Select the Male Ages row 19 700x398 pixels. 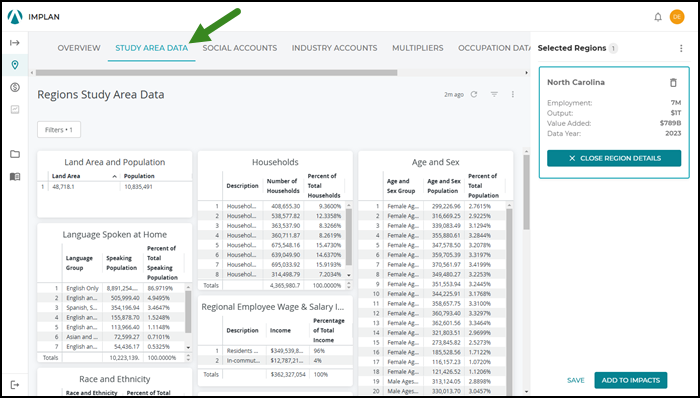[432, 381]
